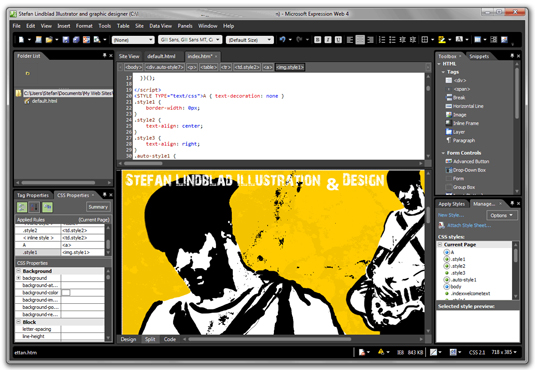Select the img.style1 breadcrumb tag
535x370 pixels.
[290, 67]
